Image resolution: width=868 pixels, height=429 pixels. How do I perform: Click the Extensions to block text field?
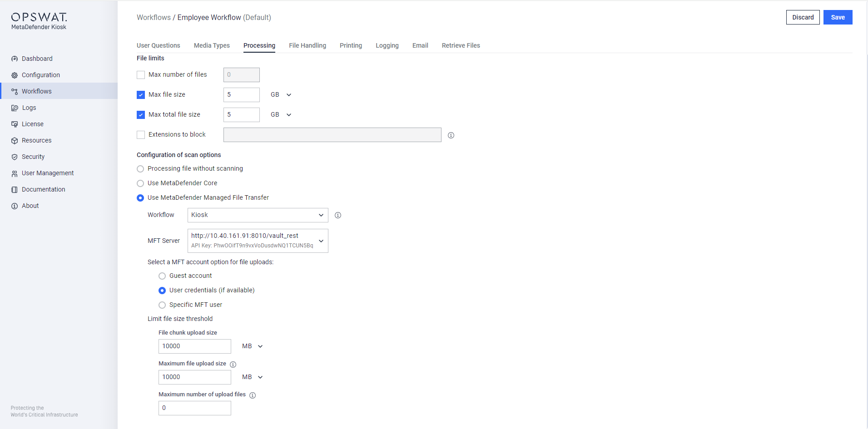tap(332, 135)
